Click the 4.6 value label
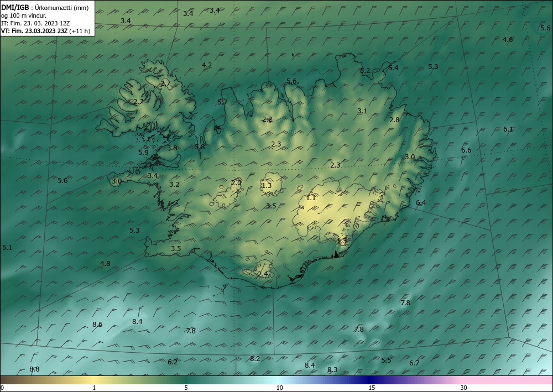The height and width of the screenshot is (392, 553). point(508,39)
